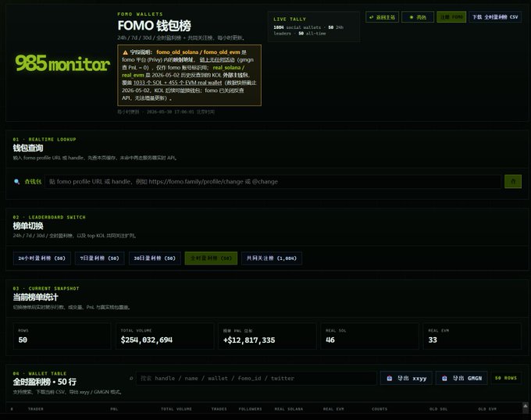The height and width of the screenshot is (420, 531).
Task: Focus the fomo profile URL input field
Action: pos(273,182)
